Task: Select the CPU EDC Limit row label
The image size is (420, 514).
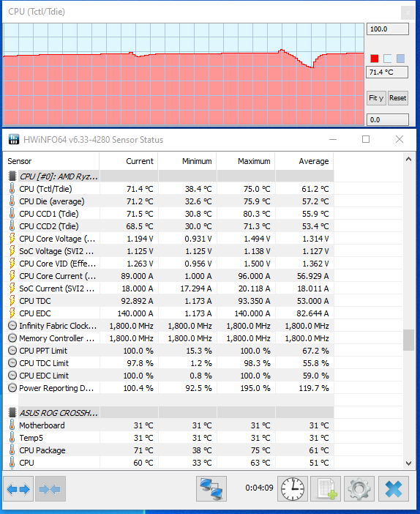Action: click(x=44, y=376)
